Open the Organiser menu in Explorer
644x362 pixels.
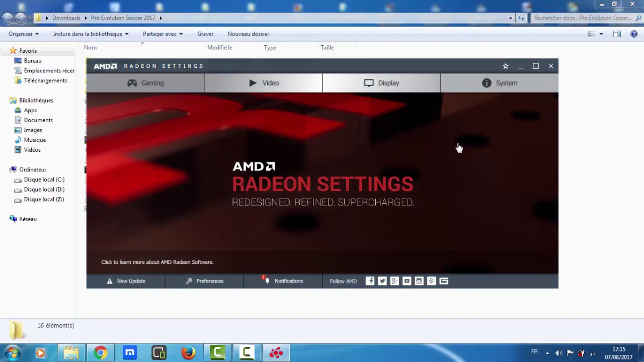(x=23, y=34)
